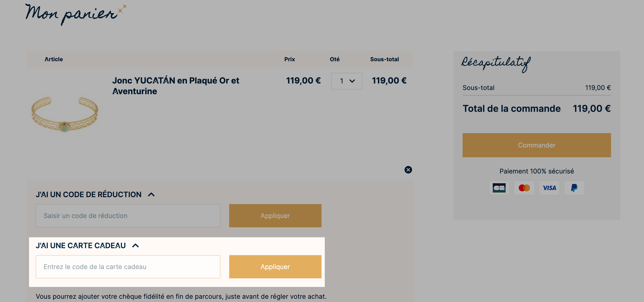Image resolution: width=644 pixels, height=302 pixels.
Task: Click the Visa payment icon
Action: coord(549,188)
